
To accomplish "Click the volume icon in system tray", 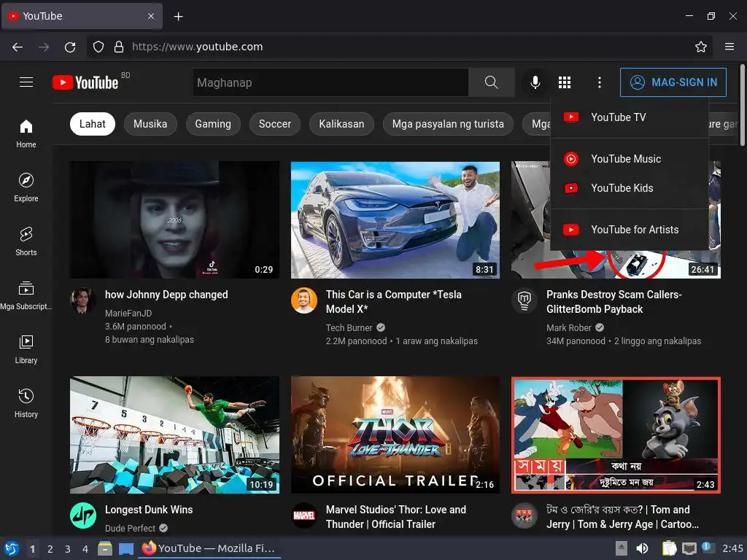I will pos(642,548).
